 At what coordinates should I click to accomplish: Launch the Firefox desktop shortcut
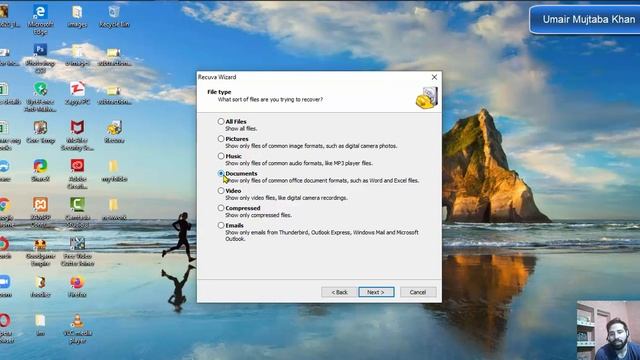[x=77, y=287]
